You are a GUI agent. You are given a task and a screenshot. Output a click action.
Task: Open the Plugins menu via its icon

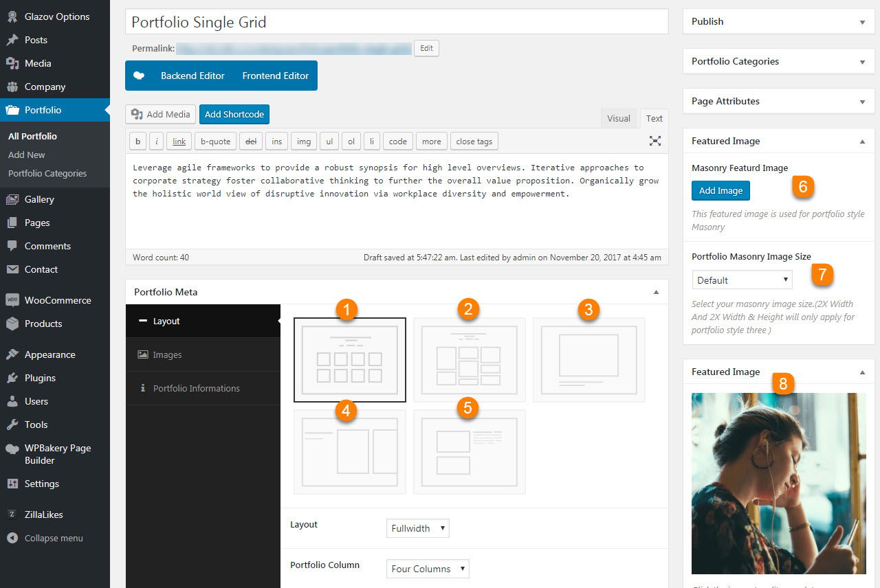(x=12, y=378)
